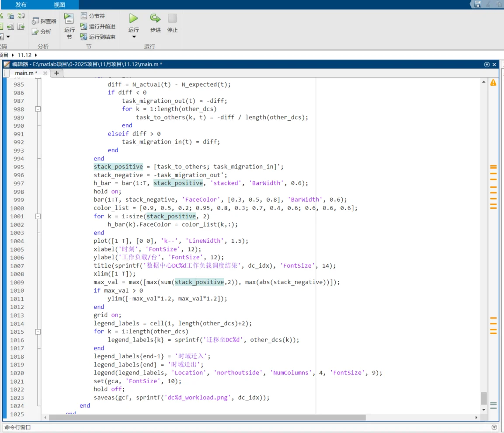Screen dimensions: 504x433
Task: Collapse the for loop at line 1015
Action: [x=38, y=332]
